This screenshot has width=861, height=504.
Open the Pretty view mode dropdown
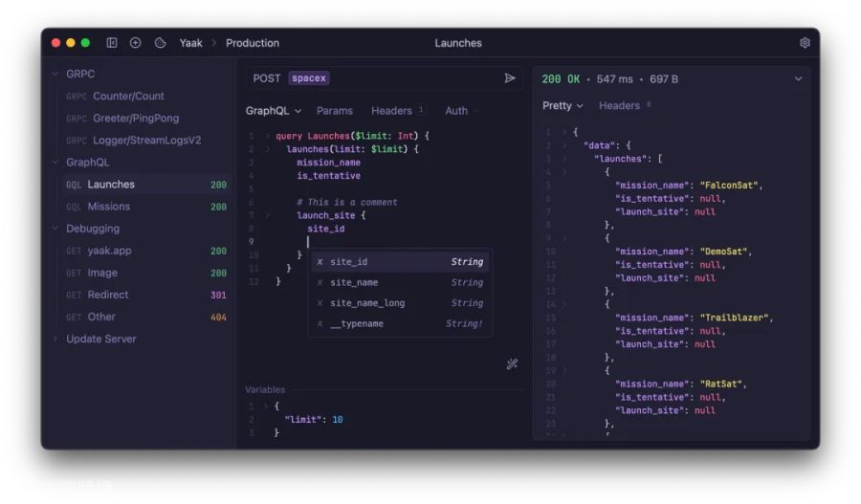563,105
